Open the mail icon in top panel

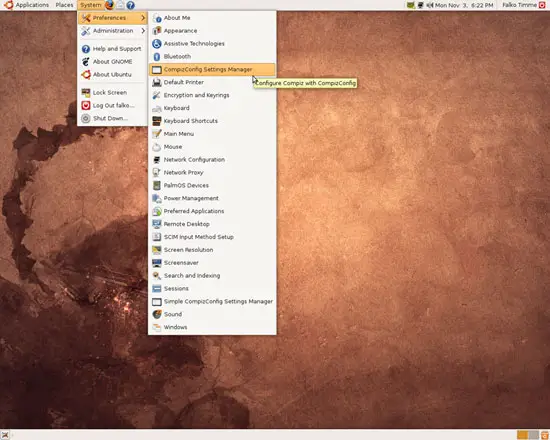(x=120, y=5)
